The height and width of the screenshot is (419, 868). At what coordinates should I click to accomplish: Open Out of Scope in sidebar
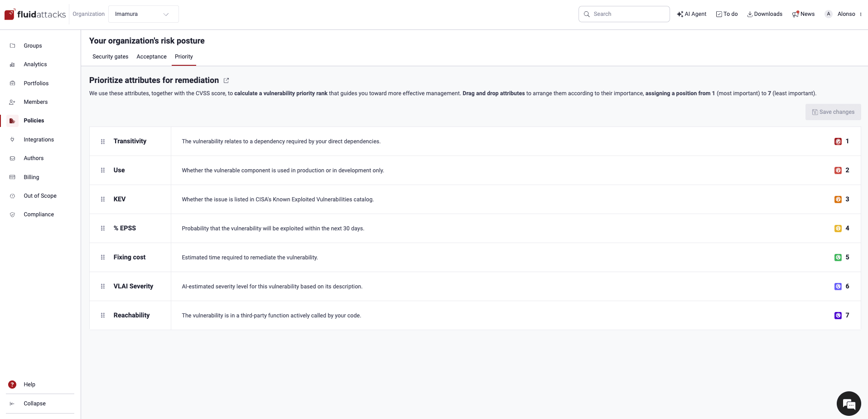point(40,196)
